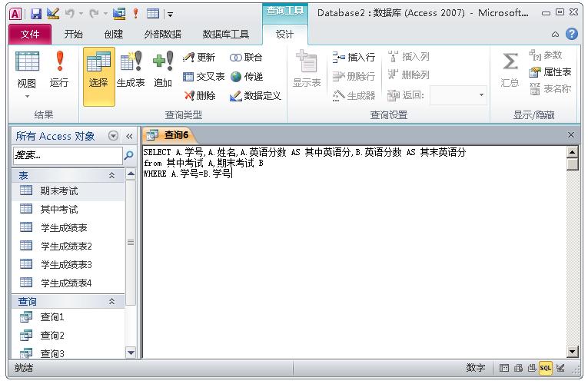This screenshot has width=588, height=384.
Task: Choose the 选择 query type
Action: [98, 76]
